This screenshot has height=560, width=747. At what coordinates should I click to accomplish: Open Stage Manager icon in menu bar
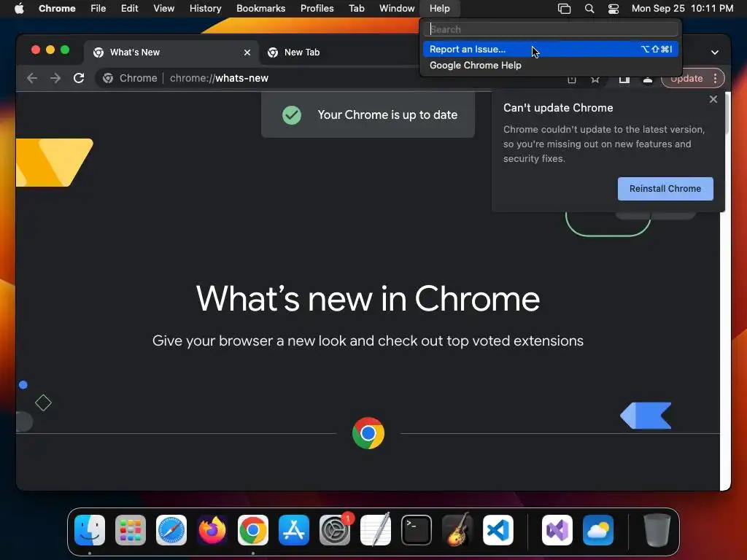click(564, 8)
